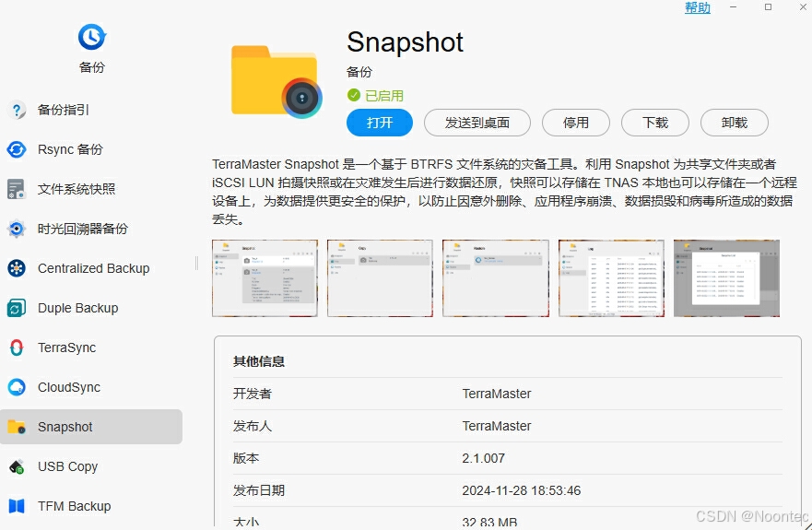Open the fourth screenshot thumbnail (Log)

(x=612, y=278)
